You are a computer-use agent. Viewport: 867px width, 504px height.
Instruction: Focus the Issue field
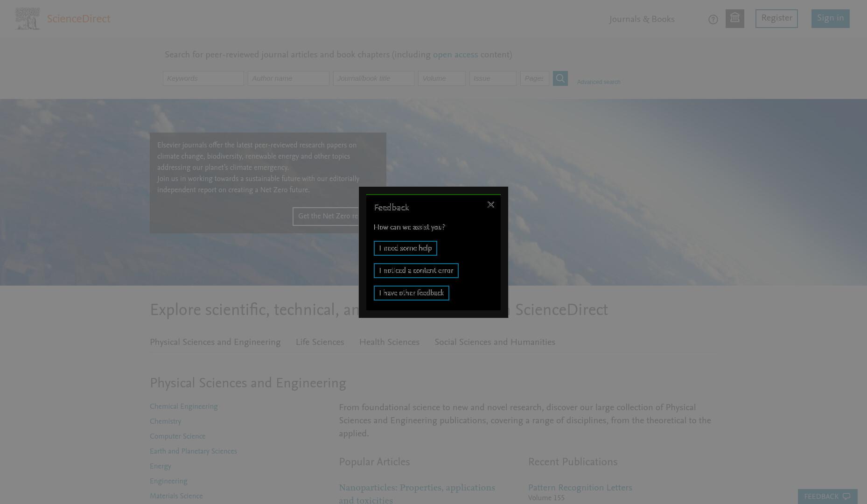[493, 78]
